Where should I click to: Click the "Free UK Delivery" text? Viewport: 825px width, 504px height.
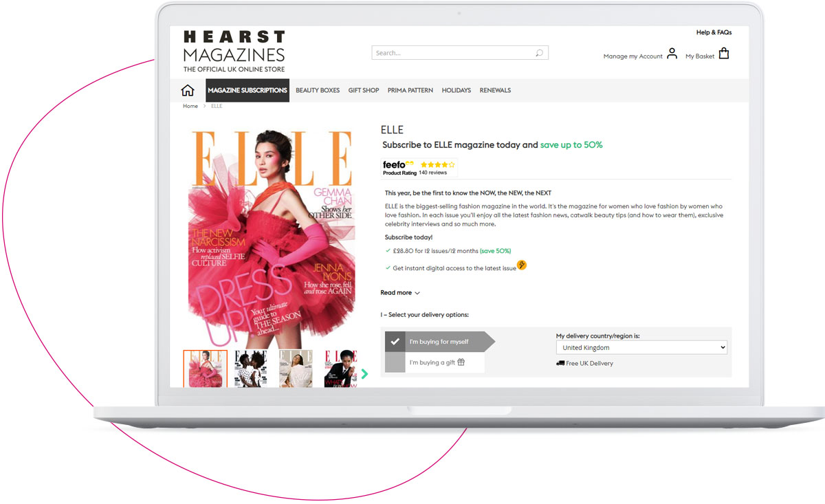[590, 363]
